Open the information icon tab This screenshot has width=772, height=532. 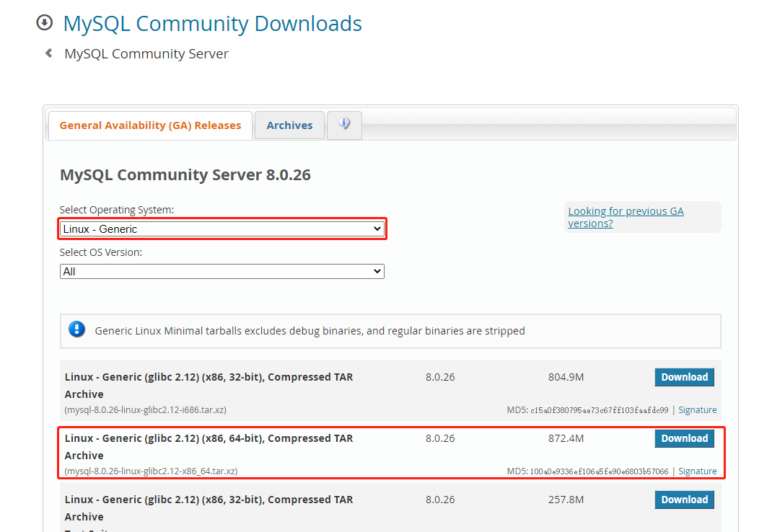[x=345, y=125]
